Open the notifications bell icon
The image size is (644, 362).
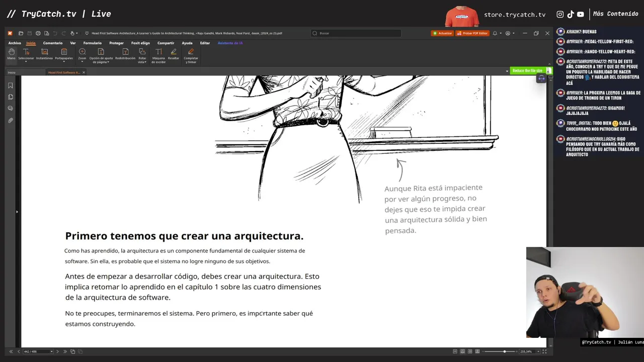coord(496,33)
